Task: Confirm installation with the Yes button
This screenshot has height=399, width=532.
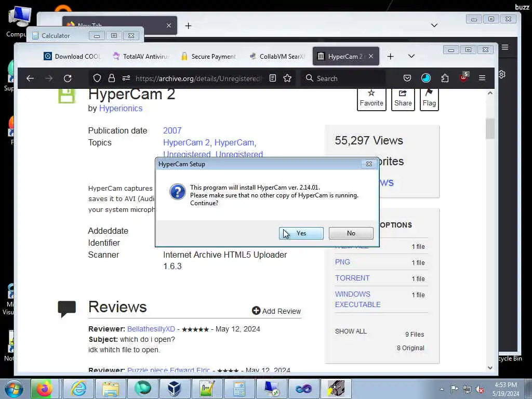Action: (x=301, y=233)
